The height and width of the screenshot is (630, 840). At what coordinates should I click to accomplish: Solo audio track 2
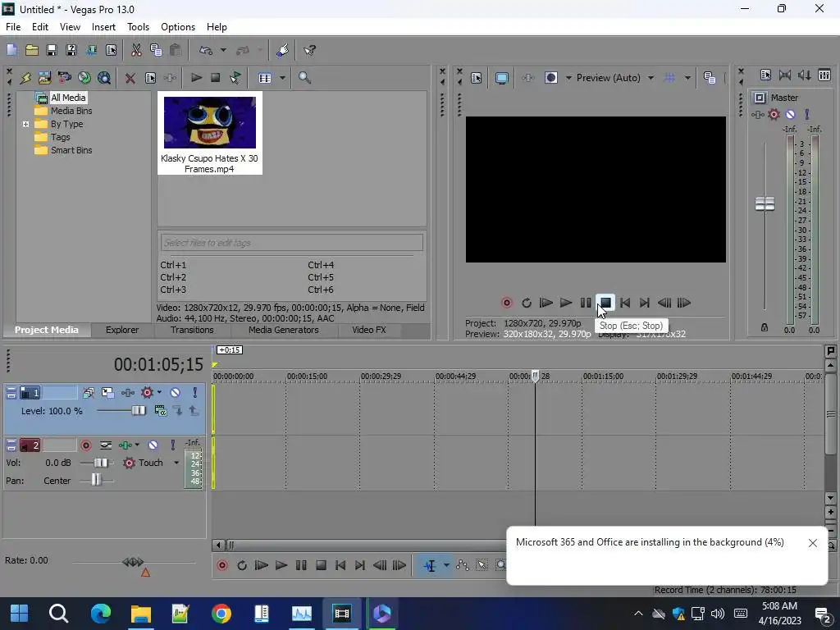click(x=172, y=445)
